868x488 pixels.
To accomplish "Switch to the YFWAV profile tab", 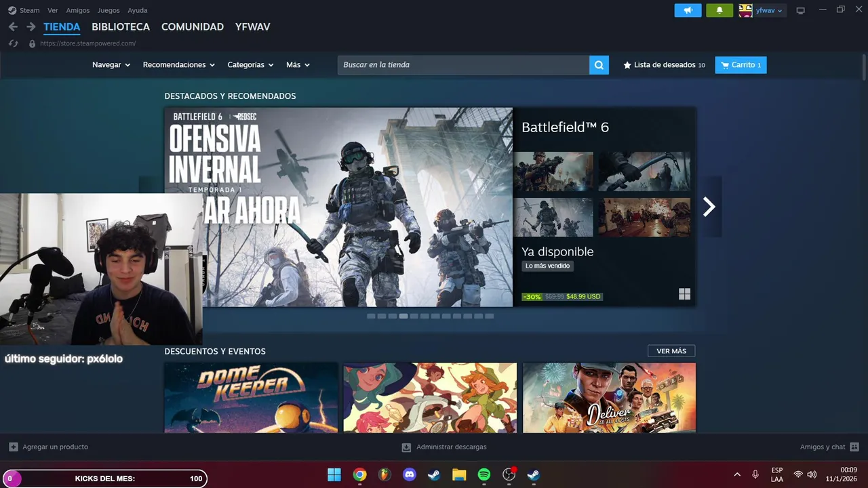I will tap(253, 27).
